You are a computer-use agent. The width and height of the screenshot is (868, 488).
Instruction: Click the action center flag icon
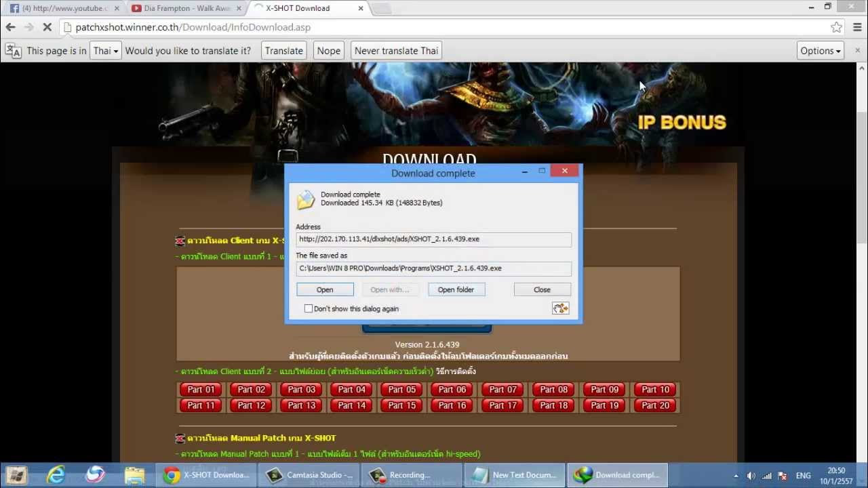783,476
